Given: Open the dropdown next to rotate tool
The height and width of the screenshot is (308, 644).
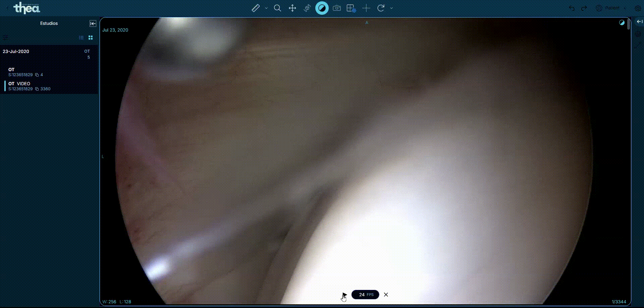Looking at the screenshot, I should click(x=391, y=8).
